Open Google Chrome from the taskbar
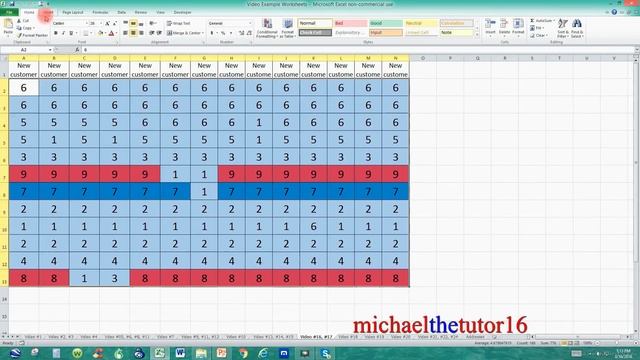The image size is (640, 360). tap(242, 353)
